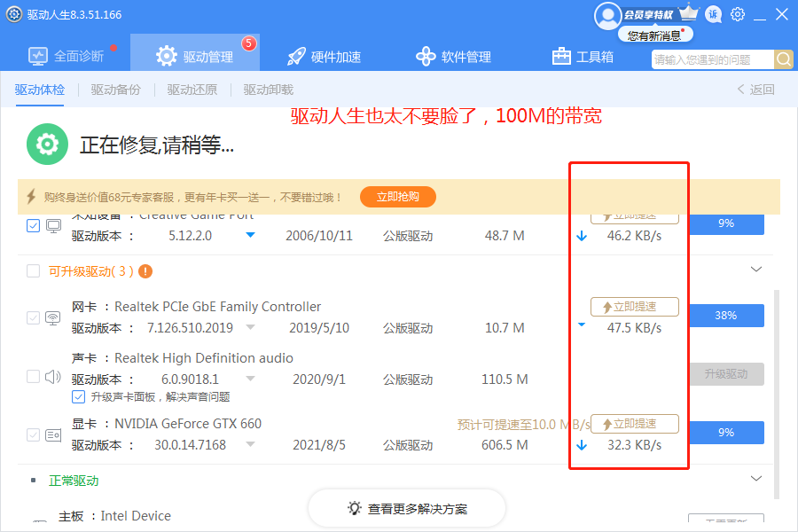Open the complaint feedback bubble icon

tap(713, 15)
